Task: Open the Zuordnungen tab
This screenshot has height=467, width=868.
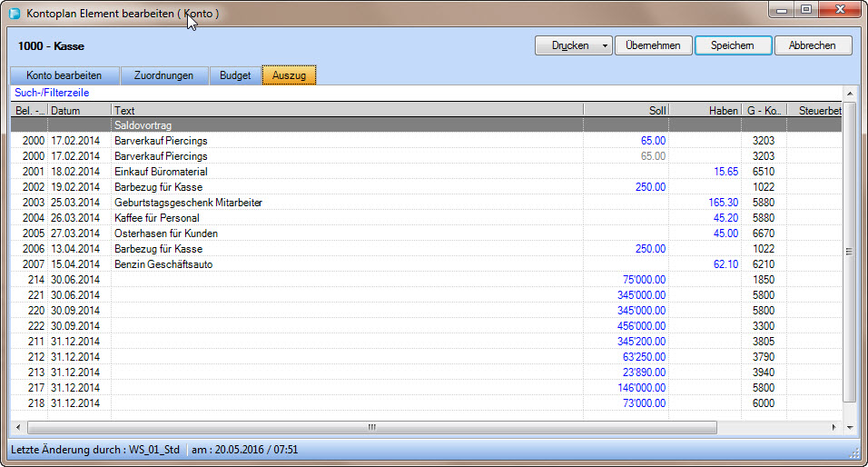Action: click(x=163, y=75)
